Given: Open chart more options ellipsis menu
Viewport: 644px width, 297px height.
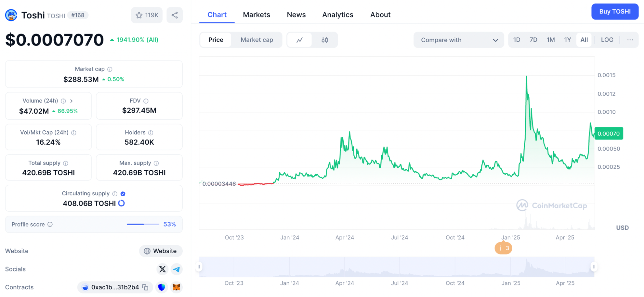Looking at the screenshot, I should click(x=630, y=40).
